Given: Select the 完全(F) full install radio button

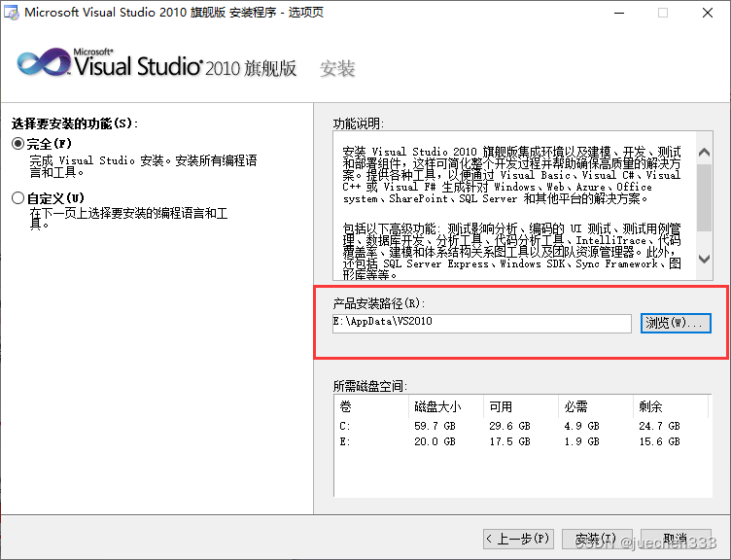Looking at the screenshot, I should (17, 144).
